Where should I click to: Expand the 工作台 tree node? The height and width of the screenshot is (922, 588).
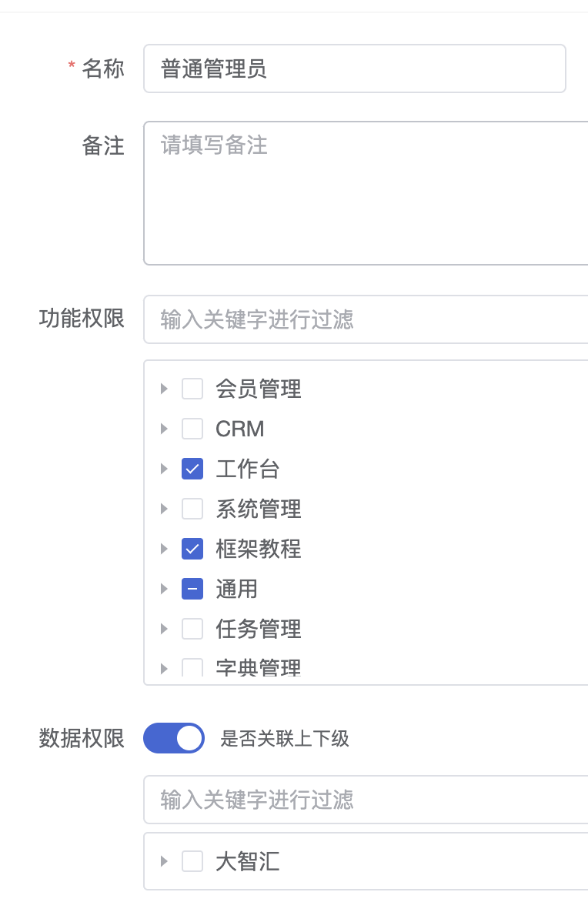(x=164, y=469)
